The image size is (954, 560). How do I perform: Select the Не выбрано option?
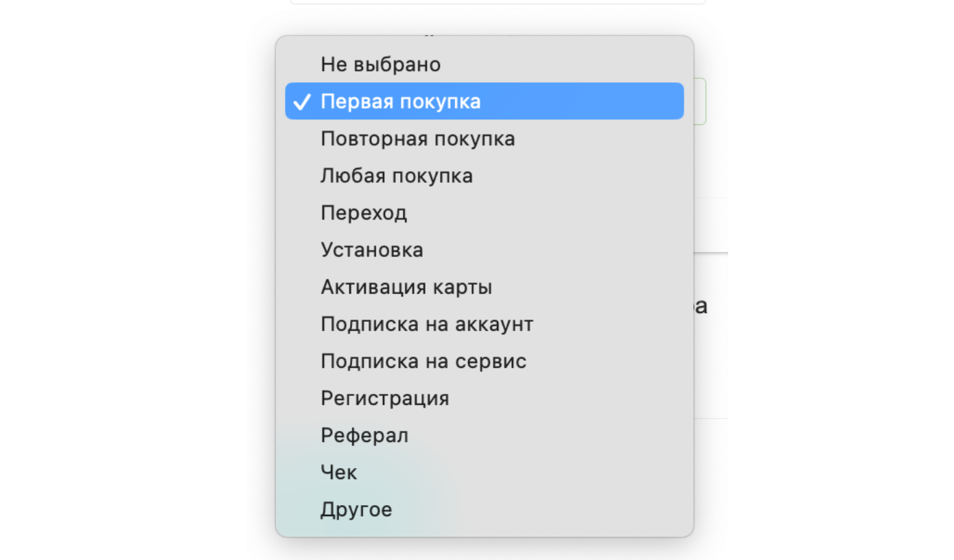point(380,65)
